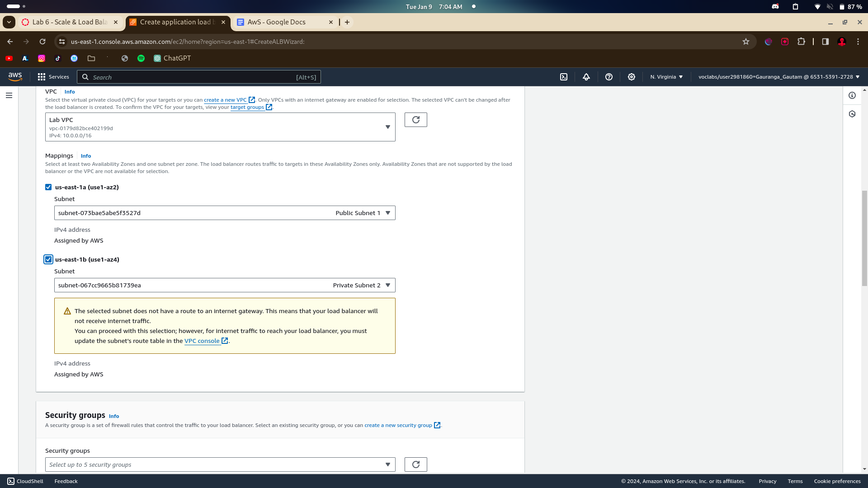Open the AWS CloudShell icon in top nav
Screen dimensions: 868x488
(x=564, y=77)
